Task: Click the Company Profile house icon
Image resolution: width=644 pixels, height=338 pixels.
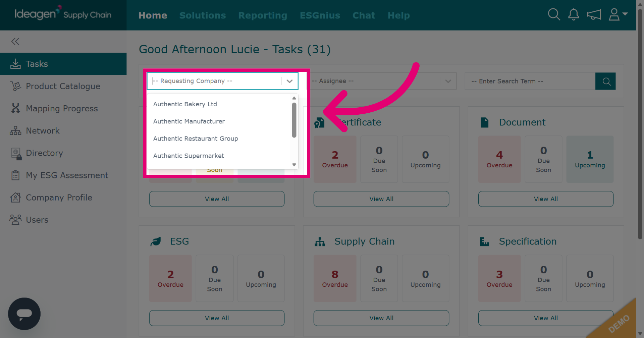Action: pyautogui.click(x=15, y=198)
